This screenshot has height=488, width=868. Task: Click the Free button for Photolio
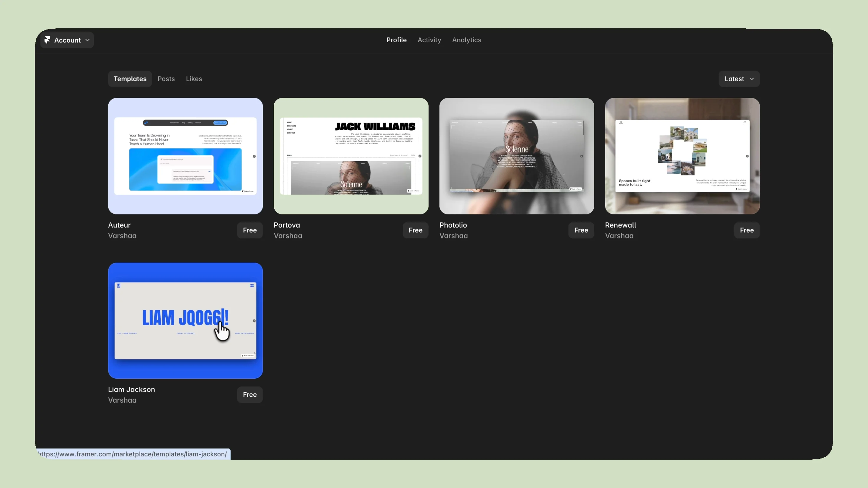click(581, 230)
